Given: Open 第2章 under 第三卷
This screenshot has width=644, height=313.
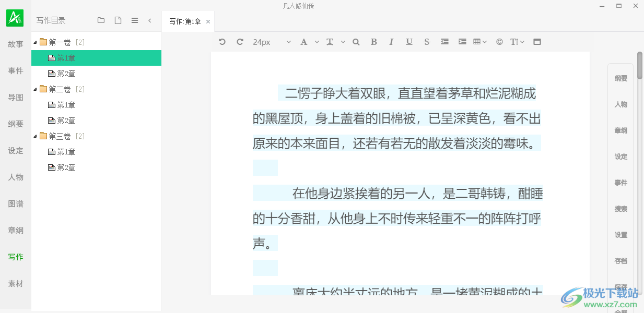Looking at the screenshot, I should pyautogui.click(x=62, y=167).
